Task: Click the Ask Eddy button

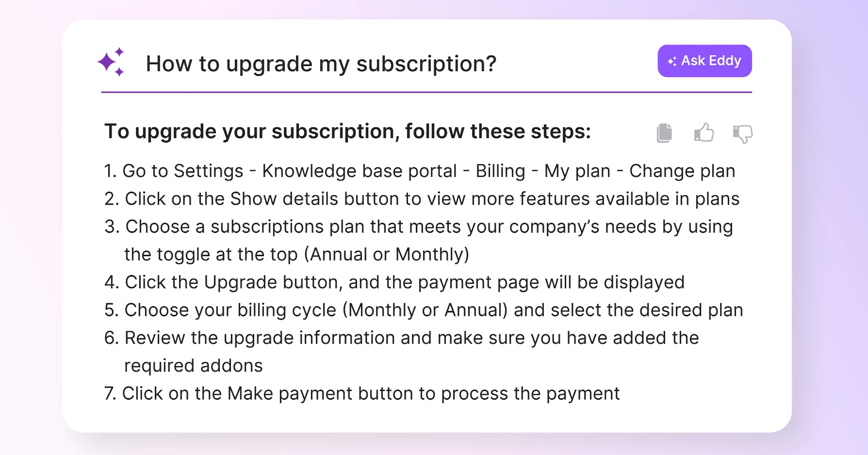Action: click(x=704, y=61)
